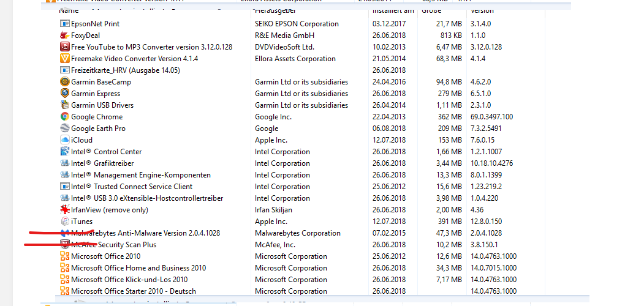Click the Free YouTube to MP3 Converter icon

coord(64,47)
